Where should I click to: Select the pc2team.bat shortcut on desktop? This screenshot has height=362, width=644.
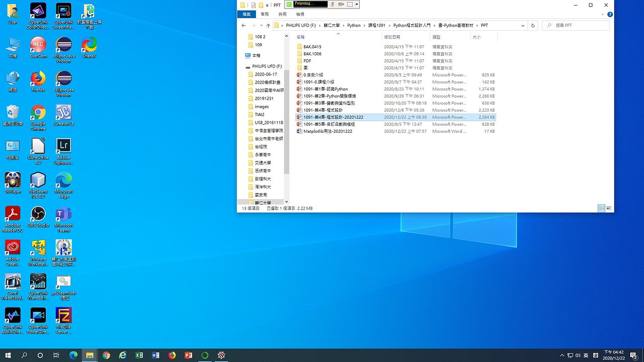(x=63, y=286)
